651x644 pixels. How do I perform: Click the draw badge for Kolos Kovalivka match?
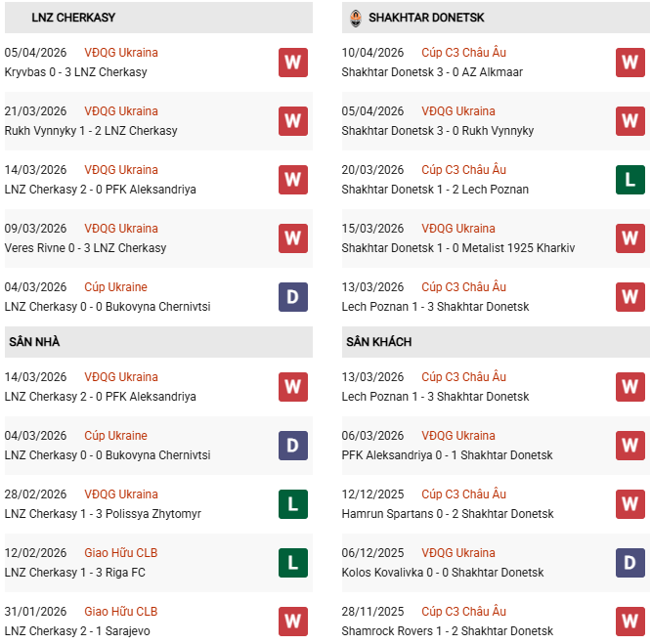point(629,563)
